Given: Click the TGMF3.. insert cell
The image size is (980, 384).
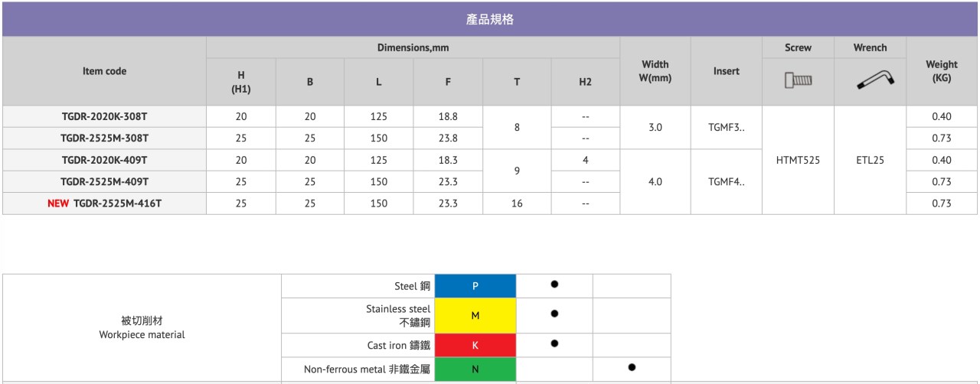Looking at the screenshot, I should [726, 128].
